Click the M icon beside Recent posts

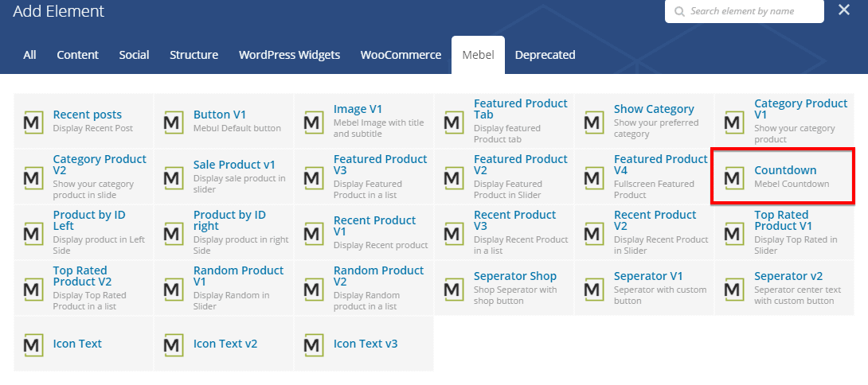[x=33, y=122]
